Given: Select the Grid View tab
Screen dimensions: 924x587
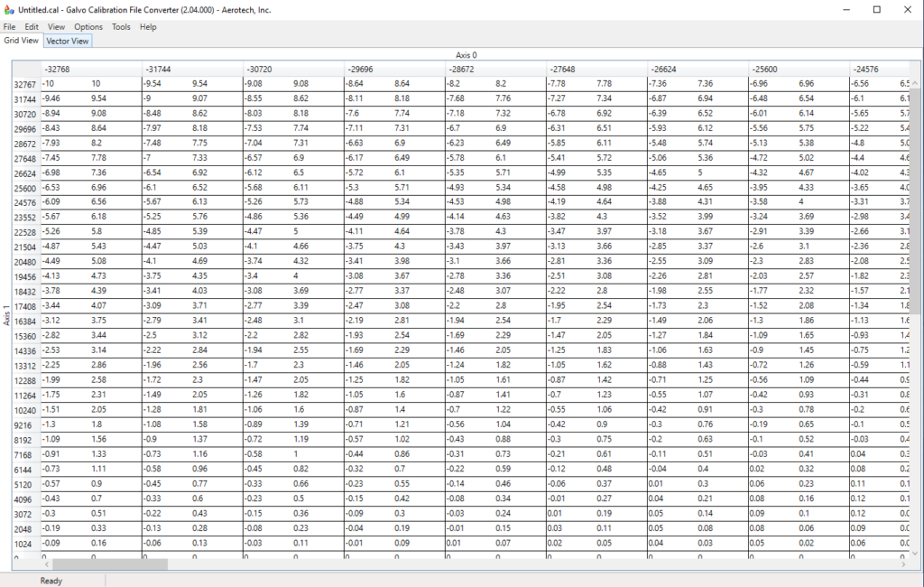Looking at the screenshot, I should click(21, 41).
